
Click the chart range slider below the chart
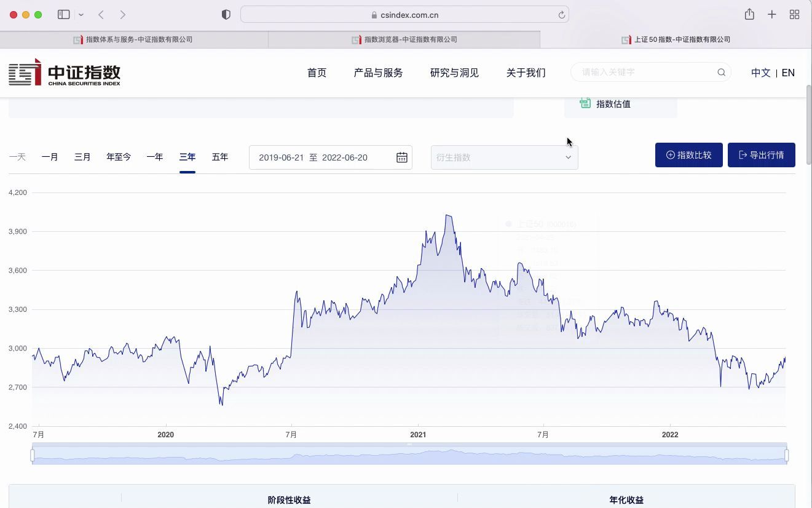click(x=409, y=454)
